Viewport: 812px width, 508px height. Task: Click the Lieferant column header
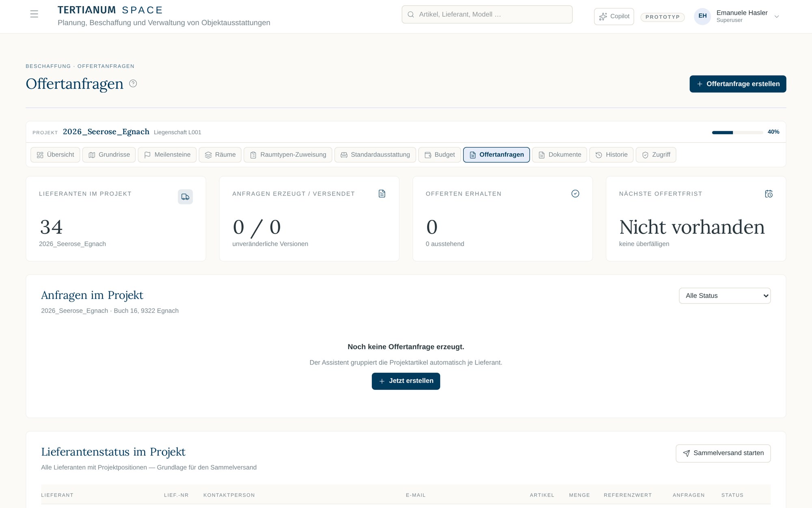[x=57, y=495]
